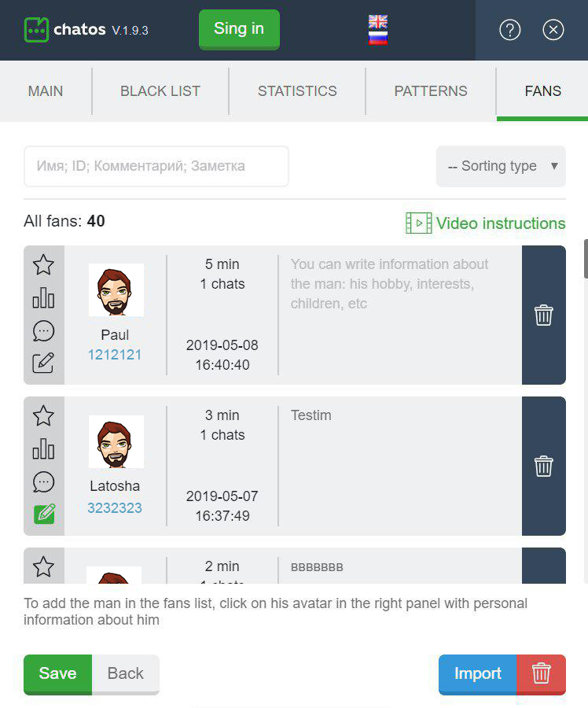Expand the Sorting type dropdown
The height and width of the screenshot is (708, 588).
(501, 166)
